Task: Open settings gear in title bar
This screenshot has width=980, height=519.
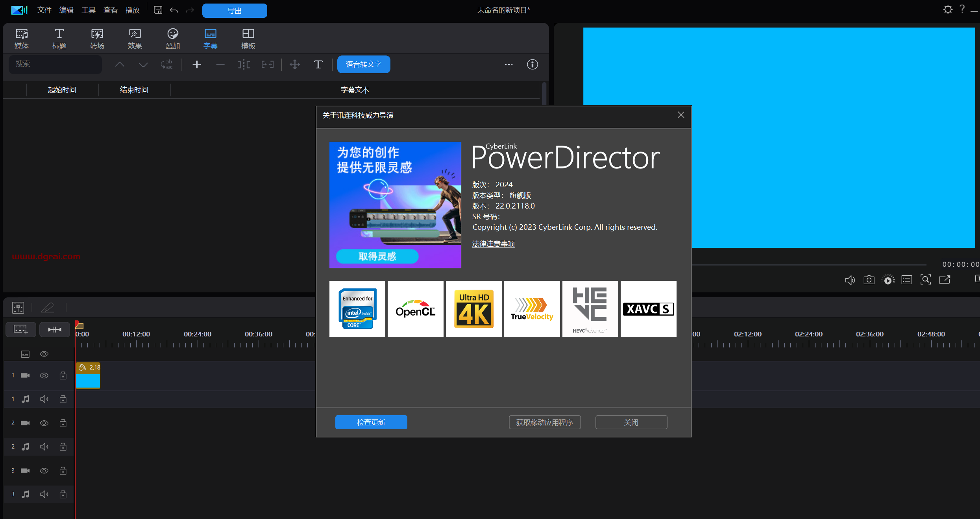Action: click(x=948, y=9)
